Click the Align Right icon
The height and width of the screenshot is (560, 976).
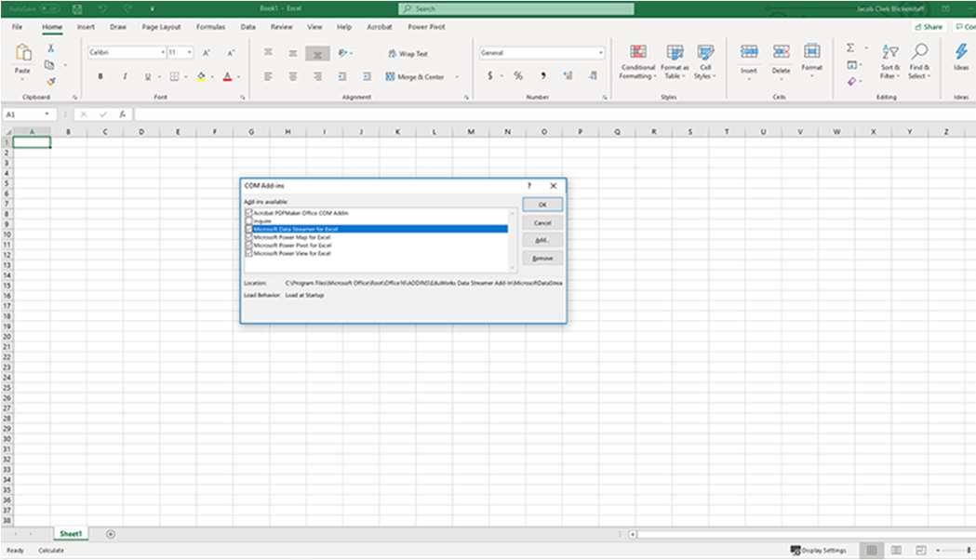tap(317, 76)
